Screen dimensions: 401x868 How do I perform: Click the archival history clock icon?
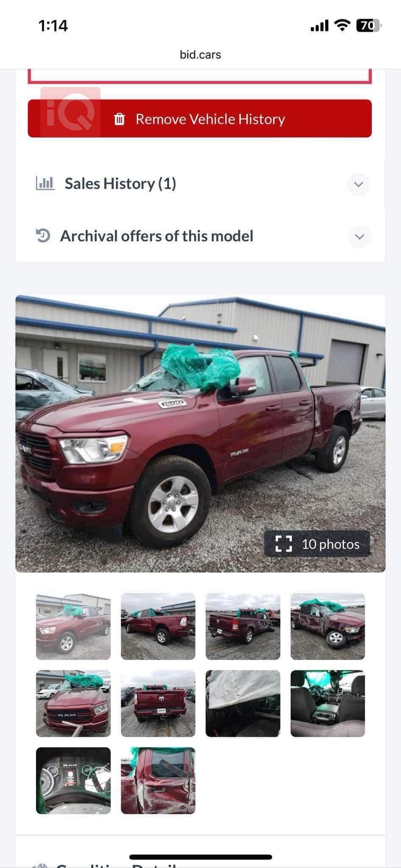tap(43, 236)
